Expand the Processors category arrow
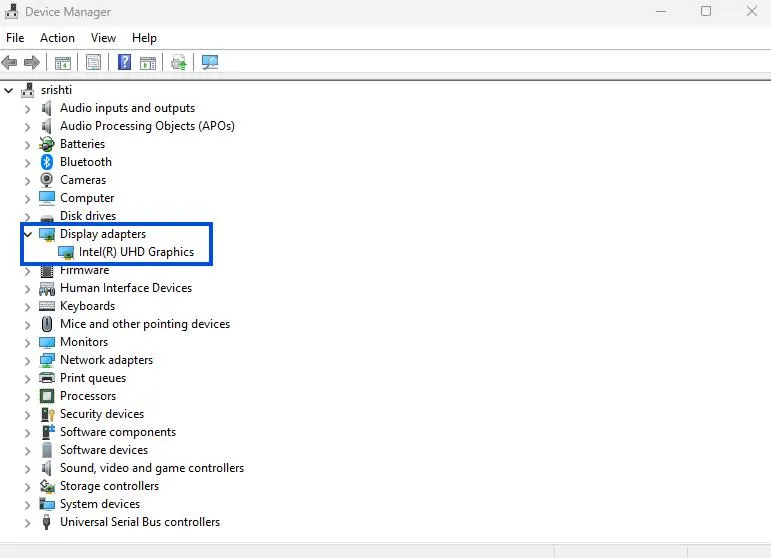The height and width of the screenshot is (558, 771). click(27, 396)
